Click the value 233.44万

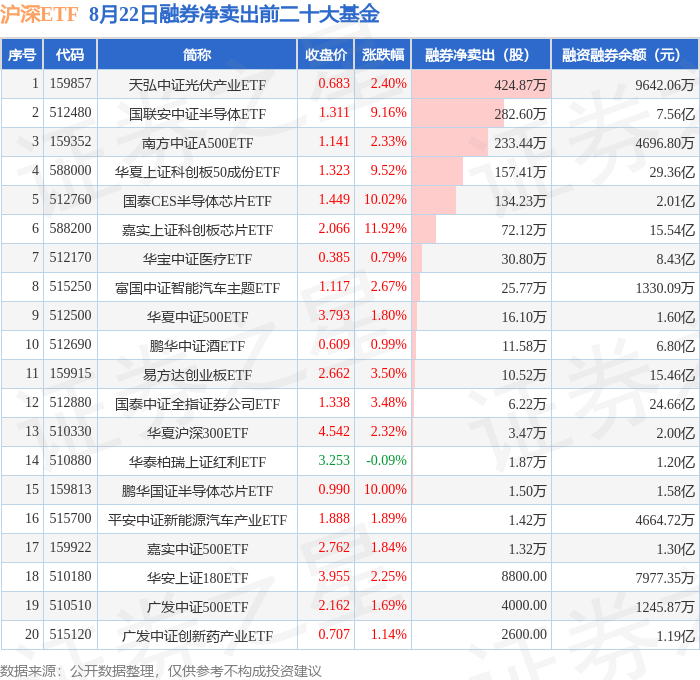[x=520, y=143]
